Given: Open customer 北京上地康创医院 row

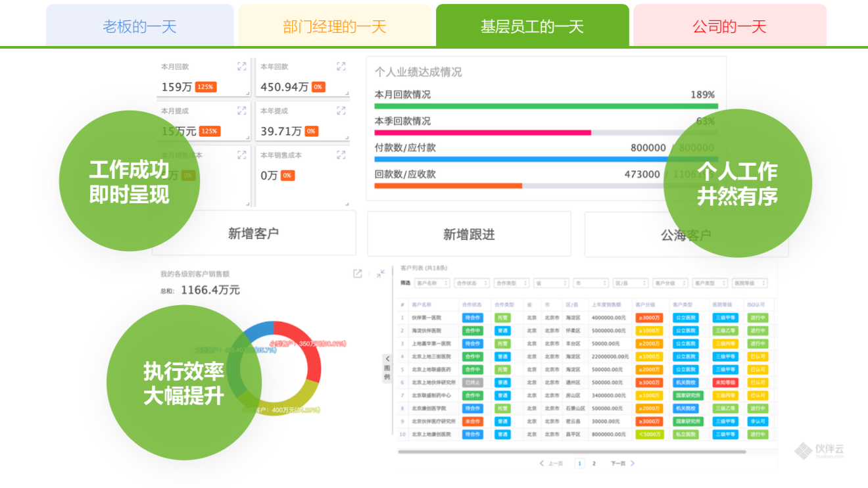Looking at the screenshot, I should click(x=431, y=435).
